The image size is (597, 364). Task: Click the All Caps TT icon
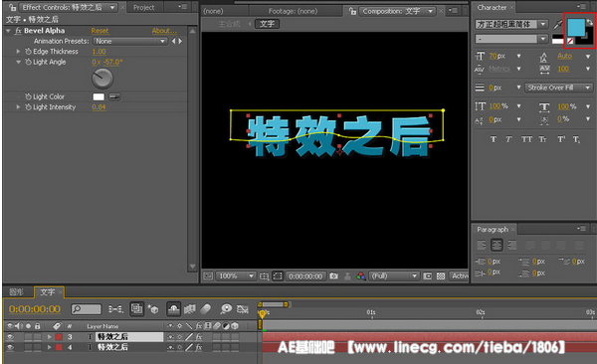click(x=527, y=139)
